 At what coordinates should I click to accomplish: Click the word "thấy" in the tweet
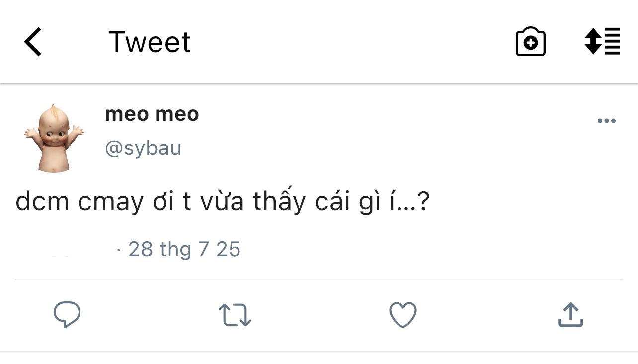tap(279, 202)
